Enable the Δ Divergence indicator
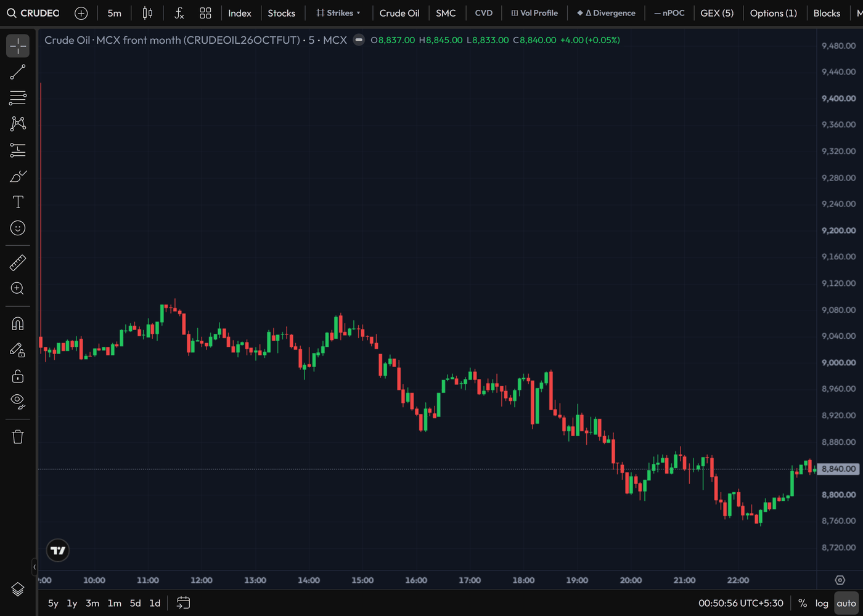 click(x=606, y=13)
